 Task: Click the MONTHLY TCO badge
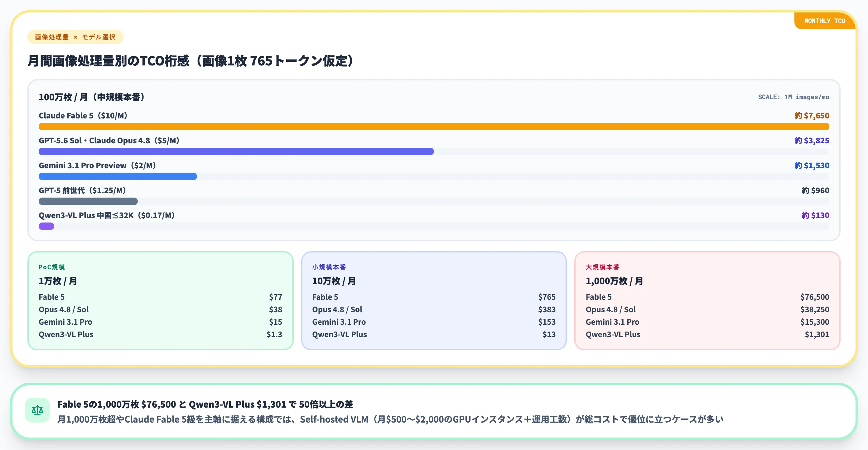click(825, 21)
